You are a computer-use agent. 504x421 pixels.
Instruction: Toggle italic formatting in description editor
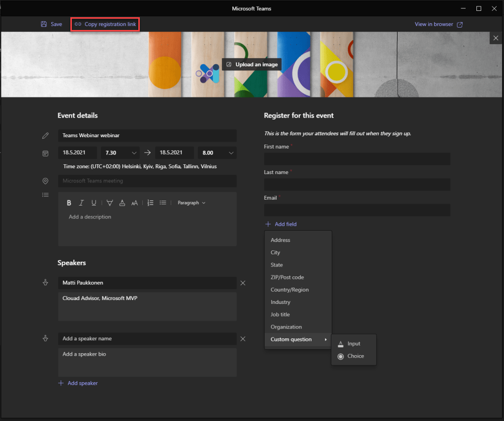(x=82, y=203)
